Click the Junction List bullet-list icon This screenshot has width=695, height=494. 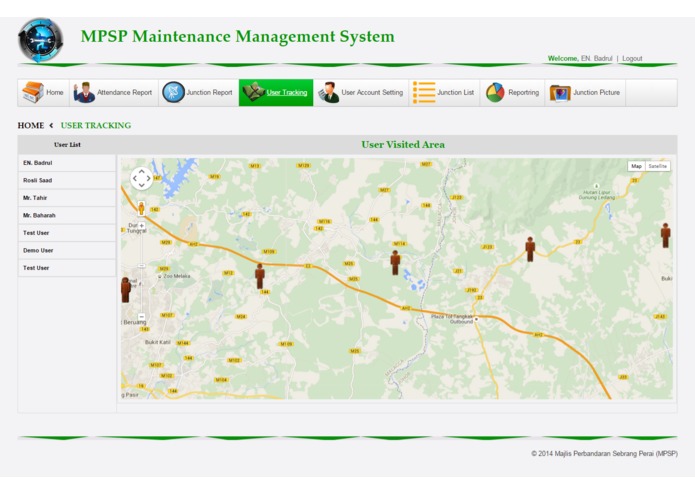point(424,92)
